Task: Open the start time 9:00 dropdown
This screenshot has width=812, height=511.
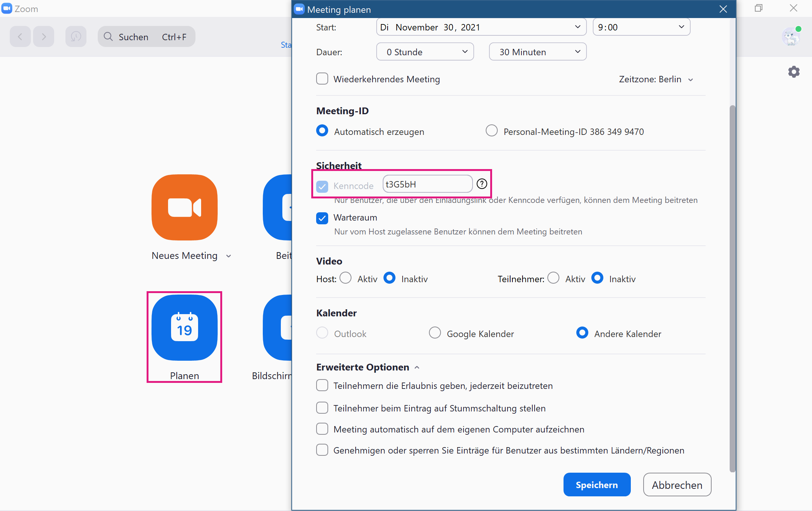Action: coord(641,27)
